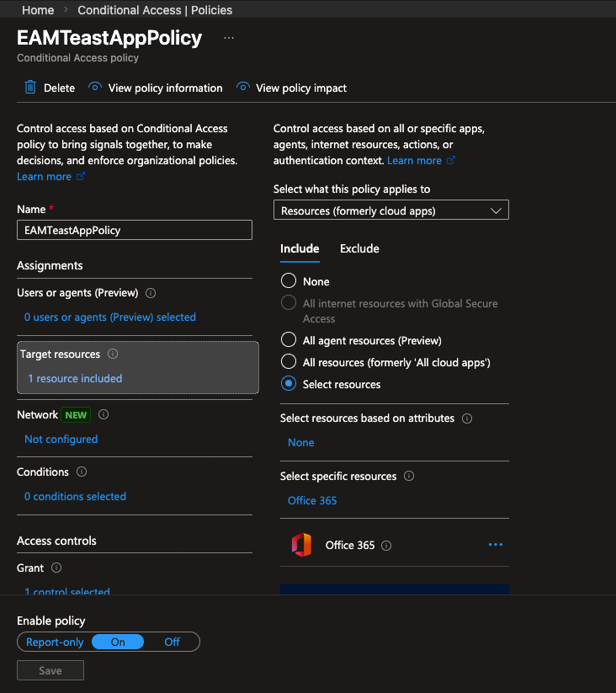The image size is (616, 693).
Task: Click info icon next to Users or agents (Preview)
Action: pyautogui.click(x=151, y=293)
